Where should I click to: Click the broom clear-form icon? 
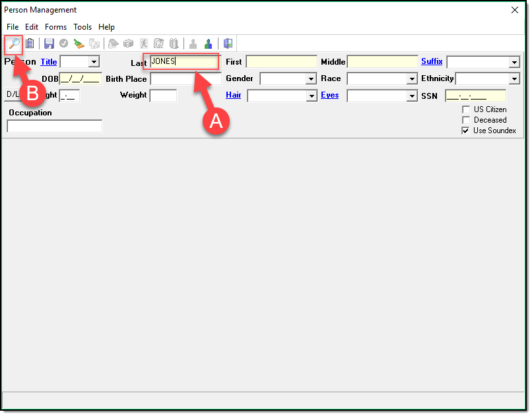point(79,44)
